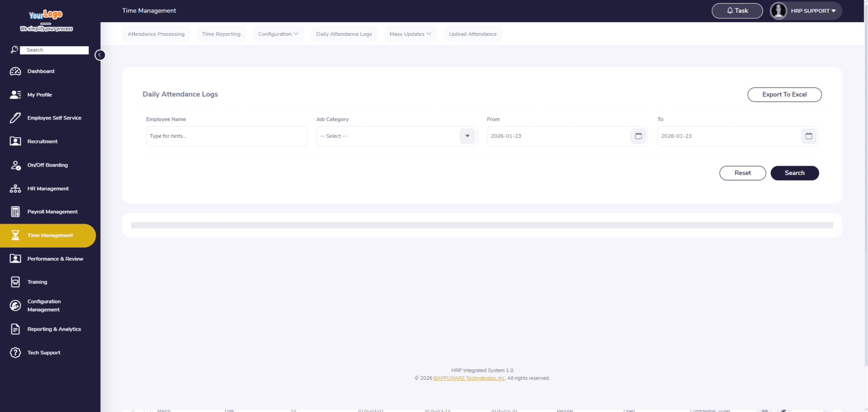Open the From date calendar picker
Viewport: 868px width, 412px height.
[638, 136]
